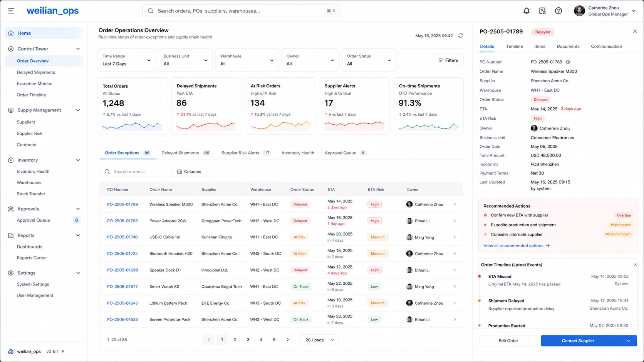Change the 20 / page size dropdown
This screenshot has width=644, height=362.
click(x=319, y=340)
